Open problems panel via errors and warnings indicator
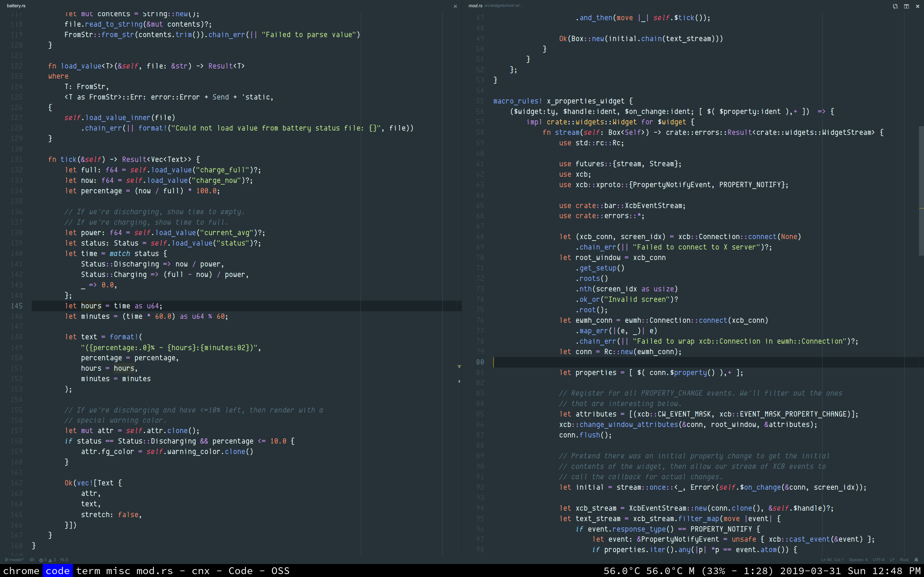The image size is (924, 577). [x=48, y=560]
